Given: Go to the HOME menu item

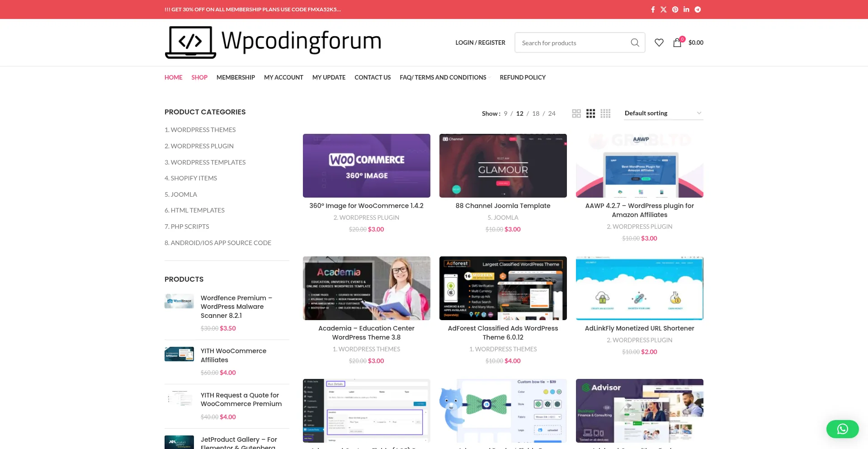Looking at the screenshot, I should [x=174, y=77].
